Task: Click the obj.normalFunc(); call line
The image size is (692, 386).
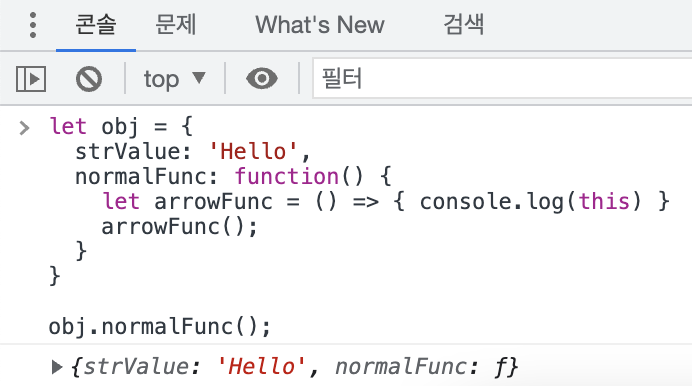Action: pos(159,327)
